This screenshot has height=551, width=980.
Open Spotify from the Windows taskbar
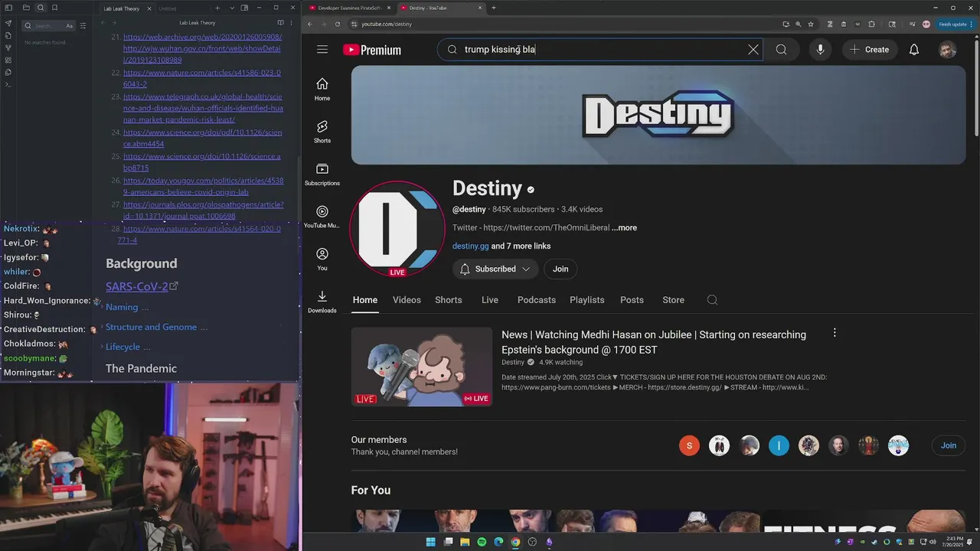pos(482,542)
